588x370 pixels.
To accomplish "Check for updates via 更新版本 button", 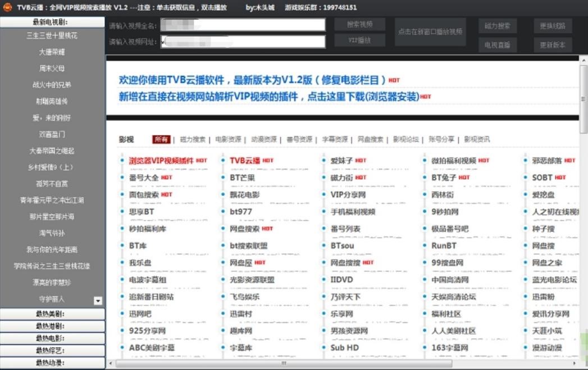I will [552, 45].
